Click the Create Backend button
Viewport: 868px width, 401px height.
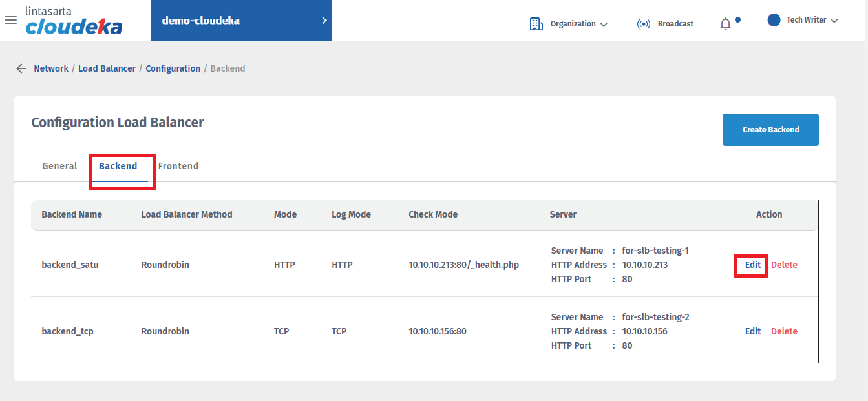pyautogui.click(x=770, y=130)
